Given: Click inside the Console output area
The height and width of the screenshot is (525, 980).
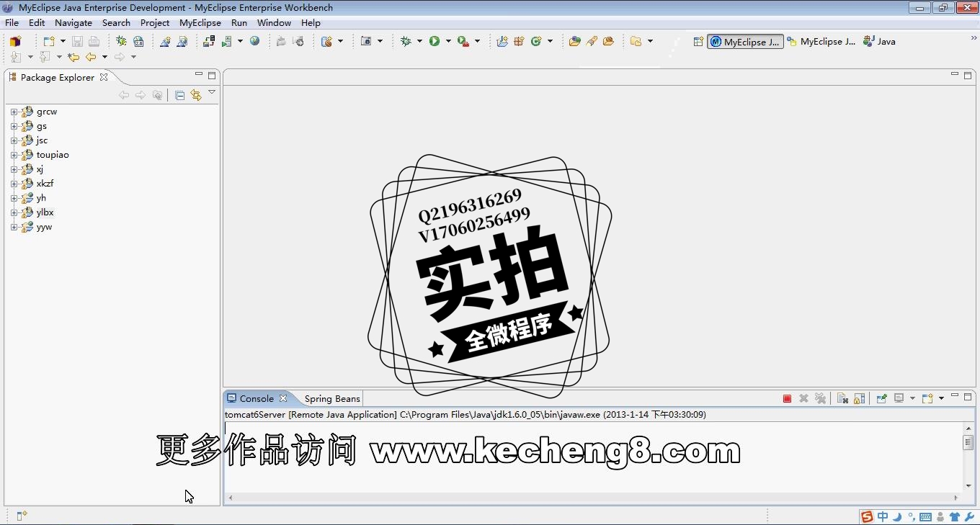Looking at the screenshot, I should click(593, 457).
